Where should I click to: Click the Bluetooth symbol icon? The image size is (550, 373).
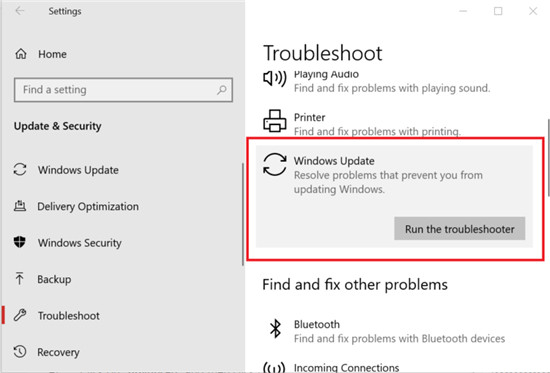coord(275,329)
